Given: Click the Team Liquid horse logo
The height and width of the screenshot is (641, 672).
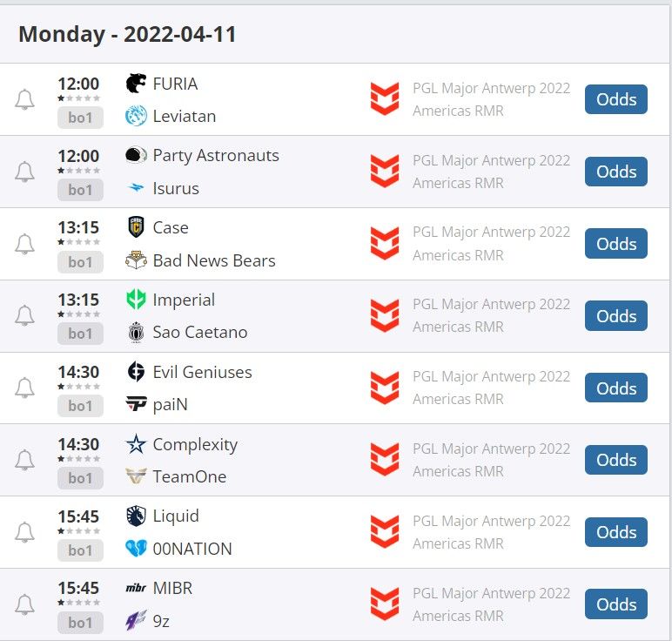Looking at the screenshot, I should (137, 516).
